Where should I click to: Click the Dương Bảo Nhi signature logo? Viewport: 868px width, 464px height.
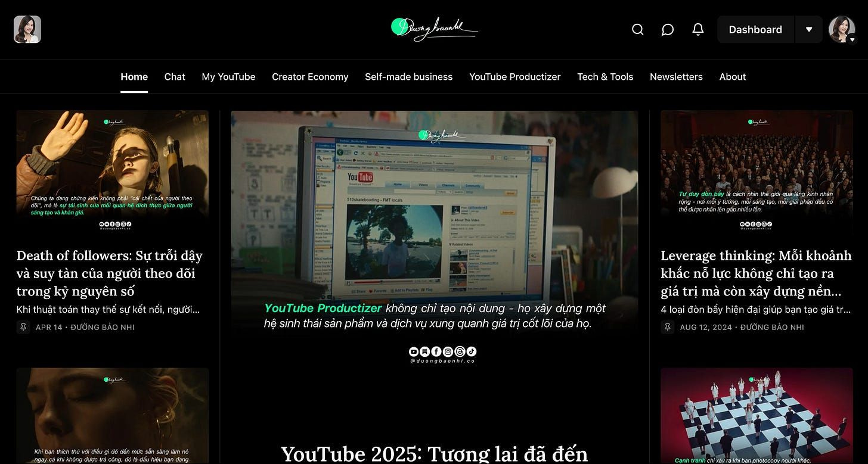click(434, 29)
